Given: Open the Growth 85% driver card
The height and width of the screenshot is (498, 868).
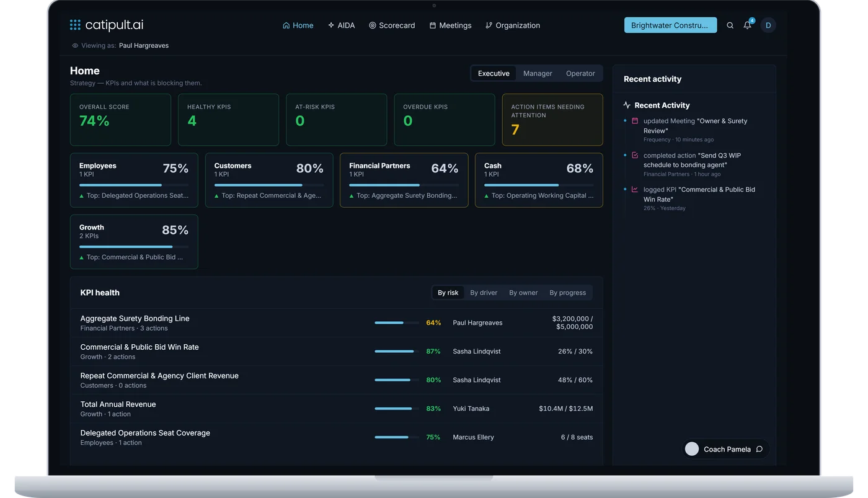Looking at the screenshot, I should tap(134, 242).
